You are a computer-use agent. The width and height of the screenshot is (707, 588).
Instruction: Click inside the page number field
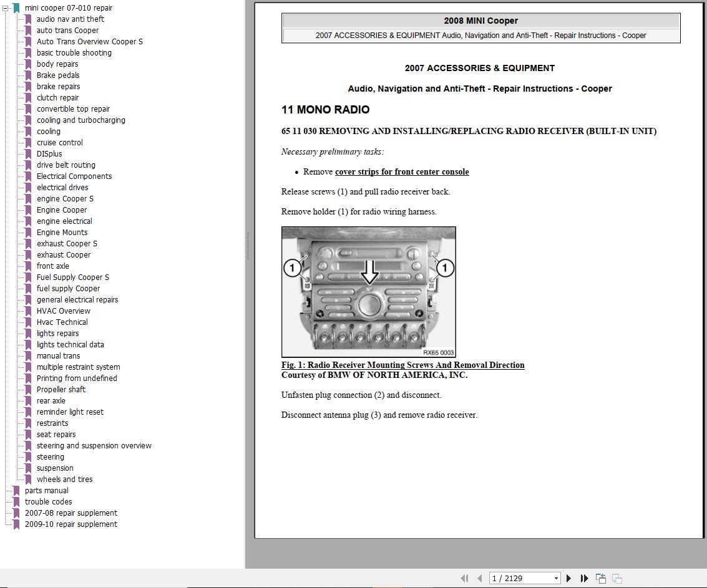(518, 578)
